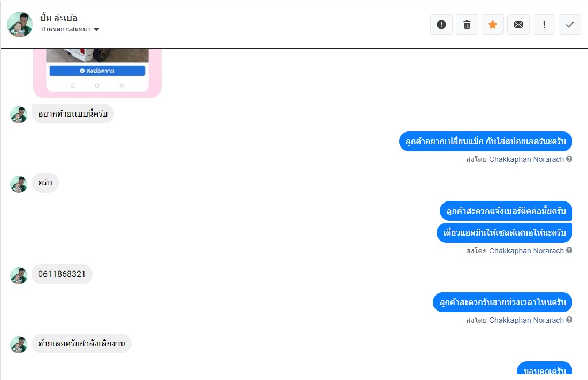Open the shared phone screenshot image
The width and height of the screenshot is (588, 380).
click(x=97, y=73)
